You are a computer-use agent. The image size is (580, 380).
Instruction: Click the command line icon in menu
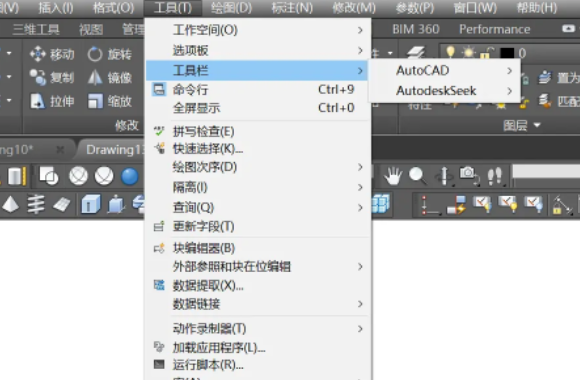point(159,90)
